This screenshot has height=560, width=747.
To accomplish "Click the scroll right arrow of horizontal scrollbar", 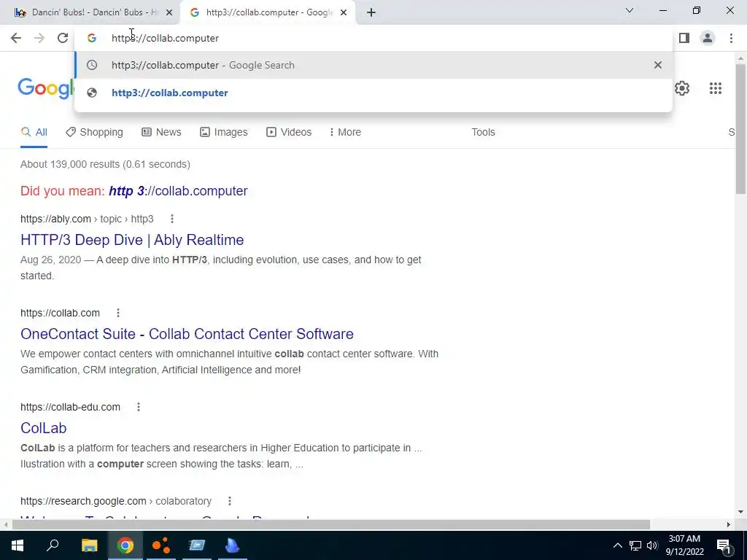I will [x=729, y=525].
